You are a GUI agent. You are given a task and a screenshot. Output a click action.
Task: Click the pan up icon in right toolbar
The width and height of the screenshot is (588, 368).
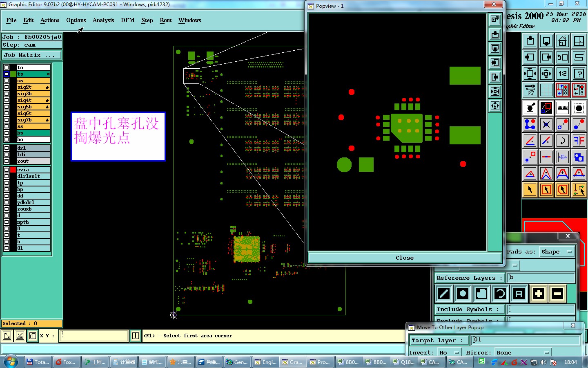tap(530, 41)
